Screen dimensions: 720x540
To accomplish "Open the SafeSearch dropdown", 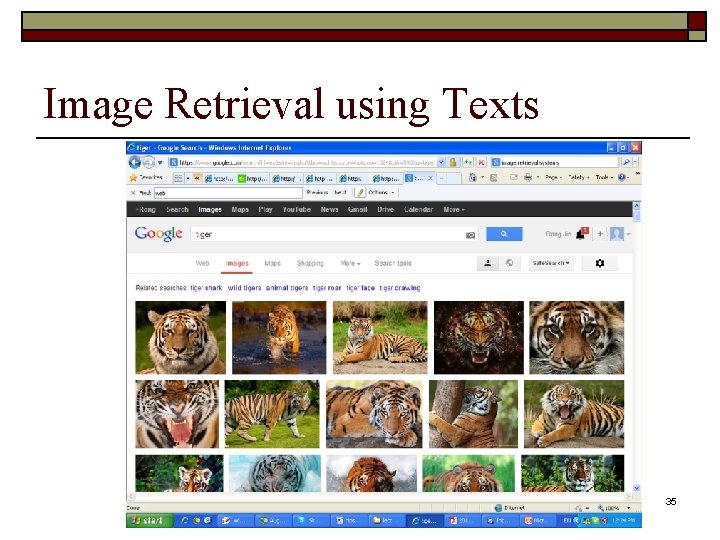I will (x=551, y=263).
